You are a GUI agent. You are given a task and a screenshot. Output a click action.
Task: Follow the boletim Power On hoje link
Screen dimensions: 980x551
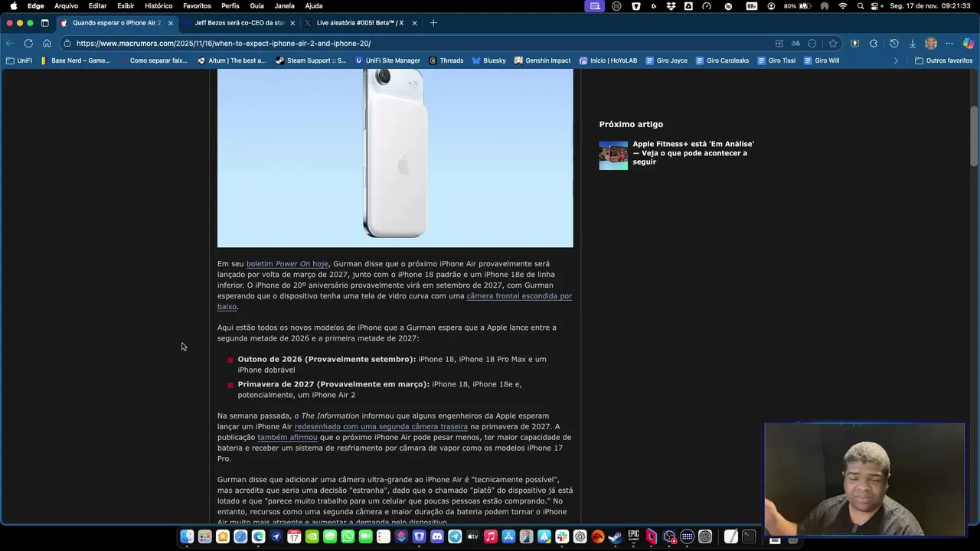(x=287, y=264)
